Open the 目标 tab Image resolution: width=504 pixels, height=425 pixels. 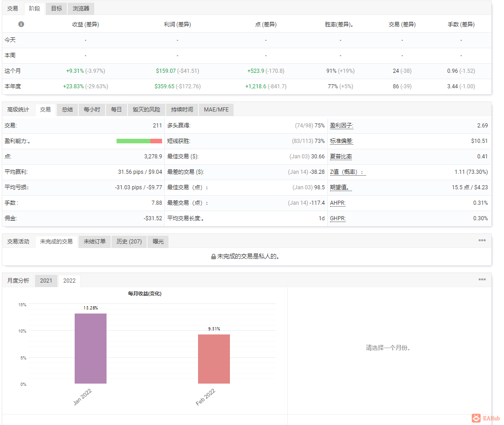point(56,8)
